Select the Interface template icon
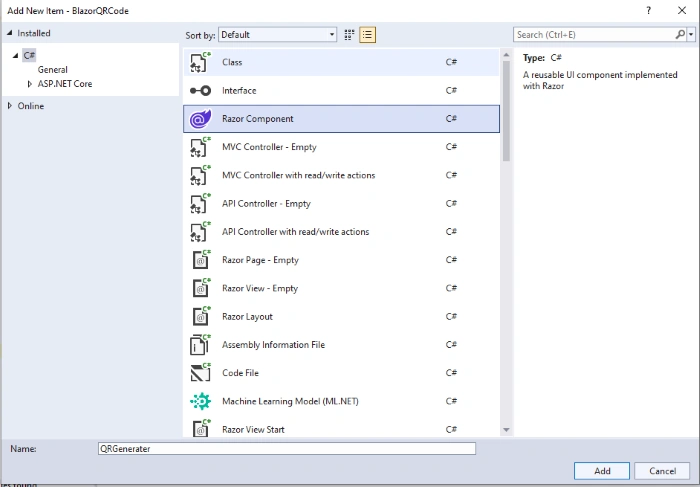 tap(200, 91)
